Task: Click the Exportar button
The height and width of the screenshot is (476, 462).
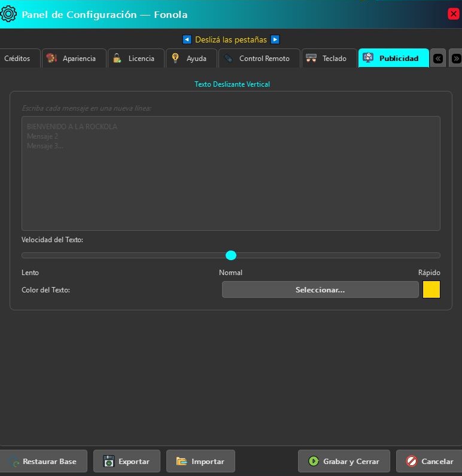Action: [x=127, y=461]
